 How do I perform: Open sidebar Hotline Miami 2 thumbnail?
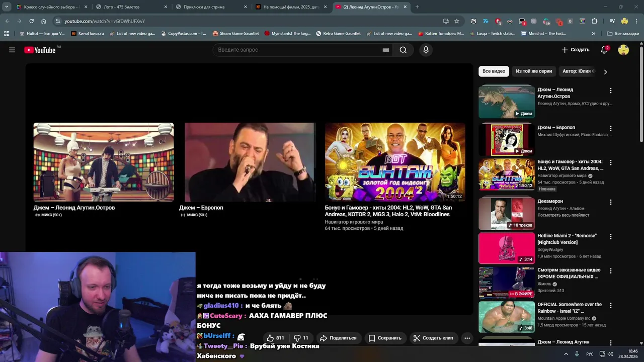(x=507, y=248)
